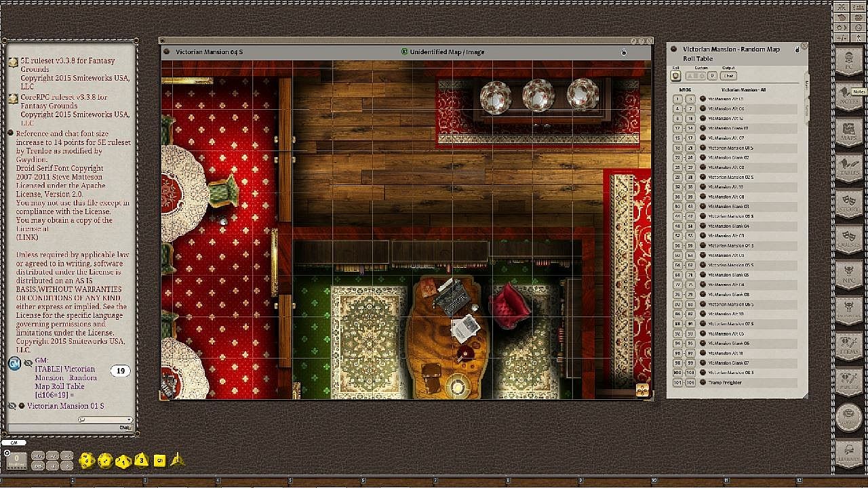Open link icon for Victorian Mansion 02 S

tap(703, 177)
